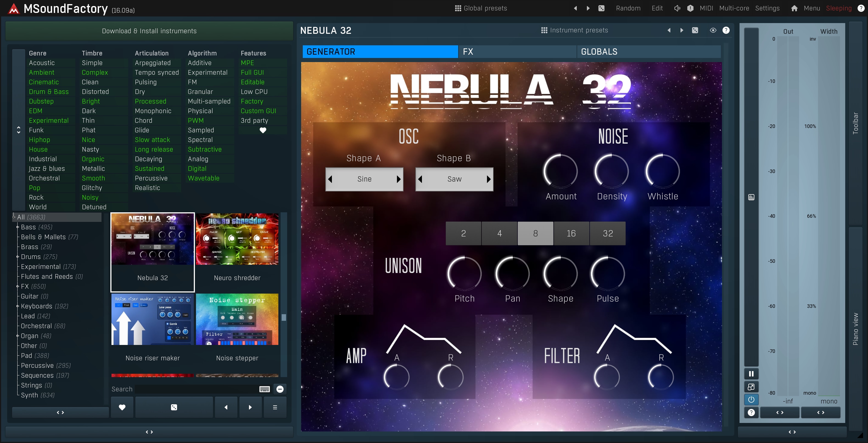
Task: Go to next instrument in browser
Action: tap(250, 407)
